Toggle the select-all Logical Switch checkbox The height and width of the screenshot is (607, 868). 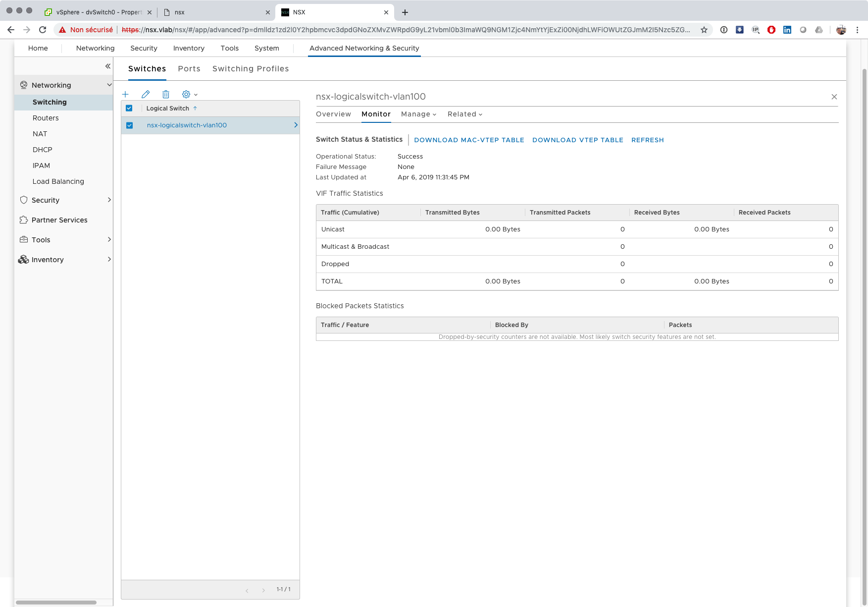[x=129, y=108]
